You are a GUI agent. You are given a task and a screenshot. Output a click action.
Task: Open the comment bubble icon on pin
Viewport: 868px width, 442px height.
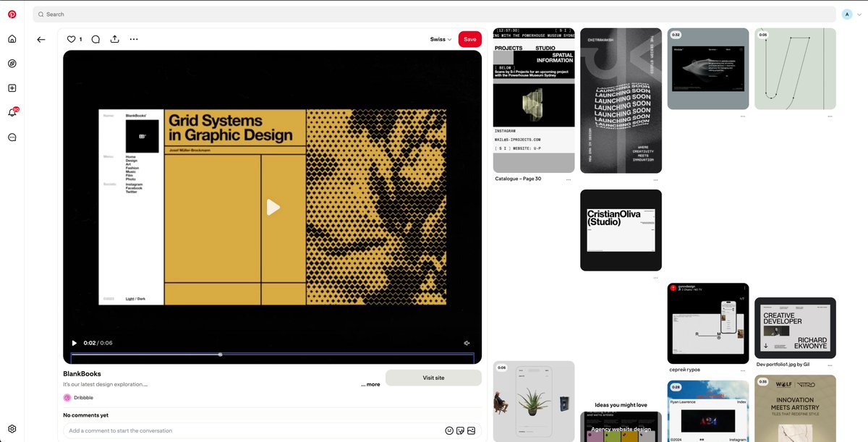95,39
